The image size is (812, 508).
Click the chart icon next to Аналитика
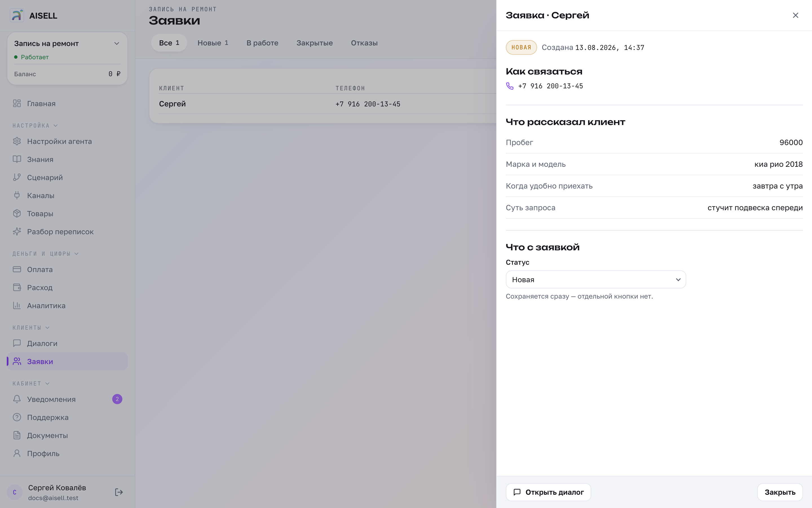tap(17, 305)
